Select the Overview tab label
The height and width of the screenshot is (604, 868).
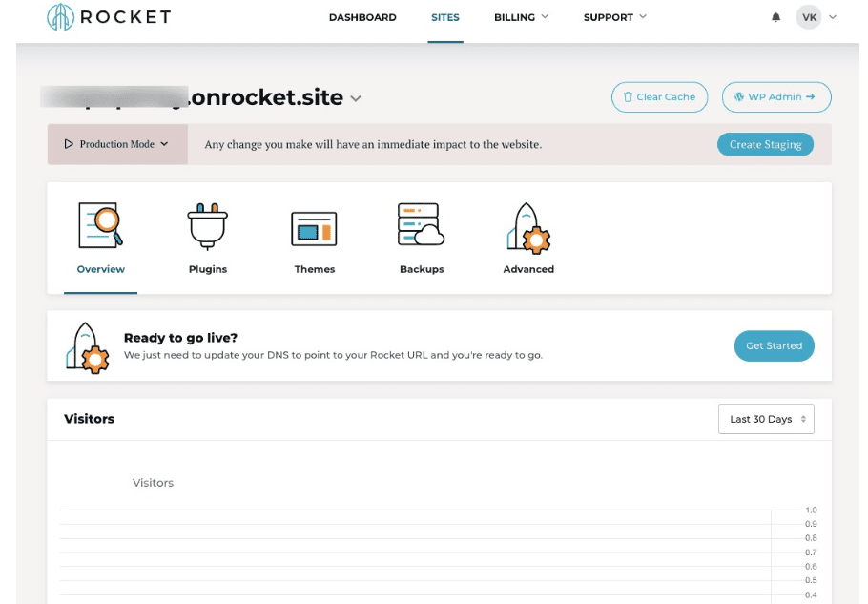point(101,269)
